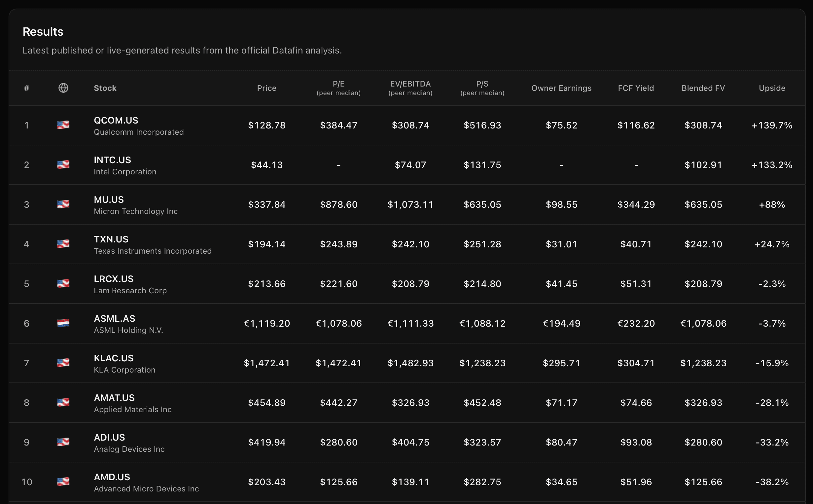
Task: Open the AMD.US ticker link
Action: pyautogui.click(x=112, y=477)
